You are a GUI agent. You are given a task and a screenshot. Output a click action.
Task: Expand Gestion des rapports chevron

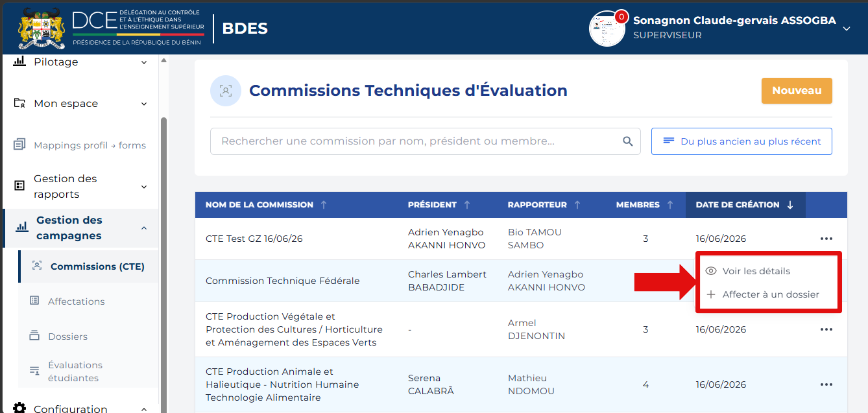(144, 187)
